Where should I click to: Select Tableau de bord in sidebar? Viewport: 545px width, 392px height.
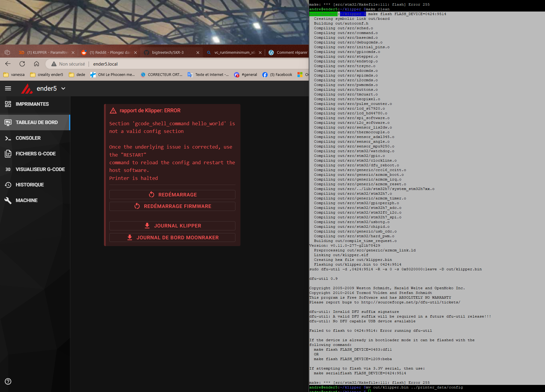pos(35,122)
